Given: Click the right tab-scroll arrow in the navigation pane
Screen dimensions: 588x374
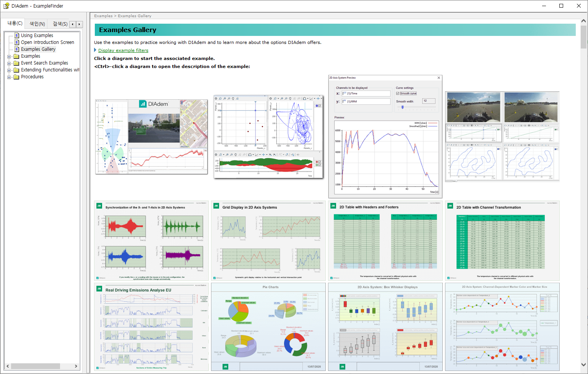Looking at the screenshot, I should pyautogui.click(x=79, y=24).
